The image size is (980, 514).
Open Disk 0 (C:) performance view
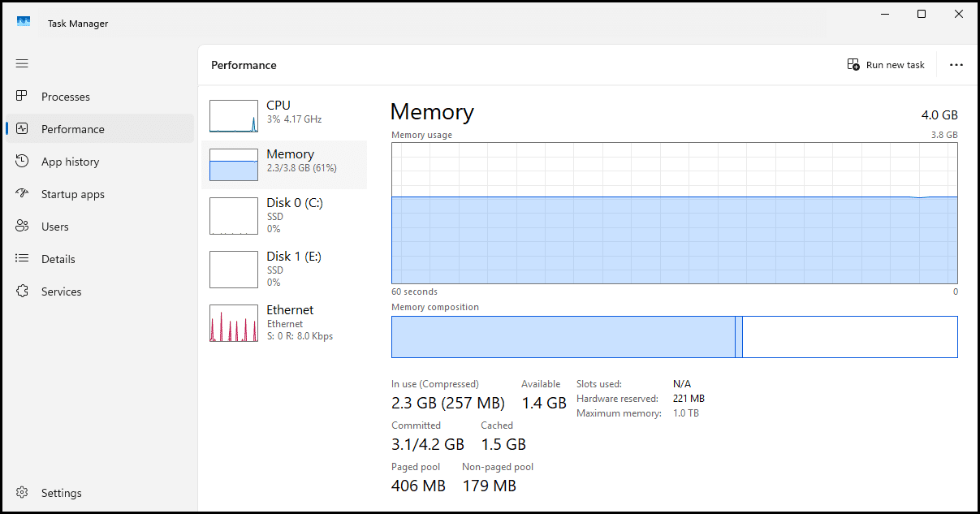[284, 215]
